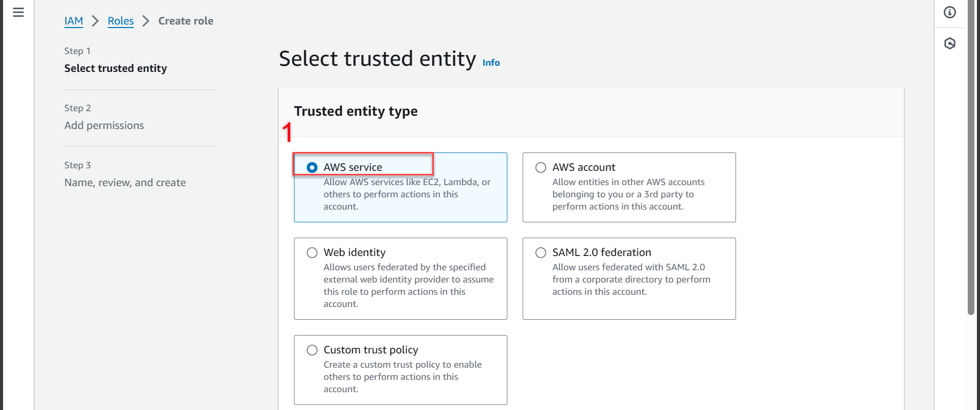The height and width of the screenshot is (410, 980).
Task: Open the Info link beside page title
Action: click(491, 63)
